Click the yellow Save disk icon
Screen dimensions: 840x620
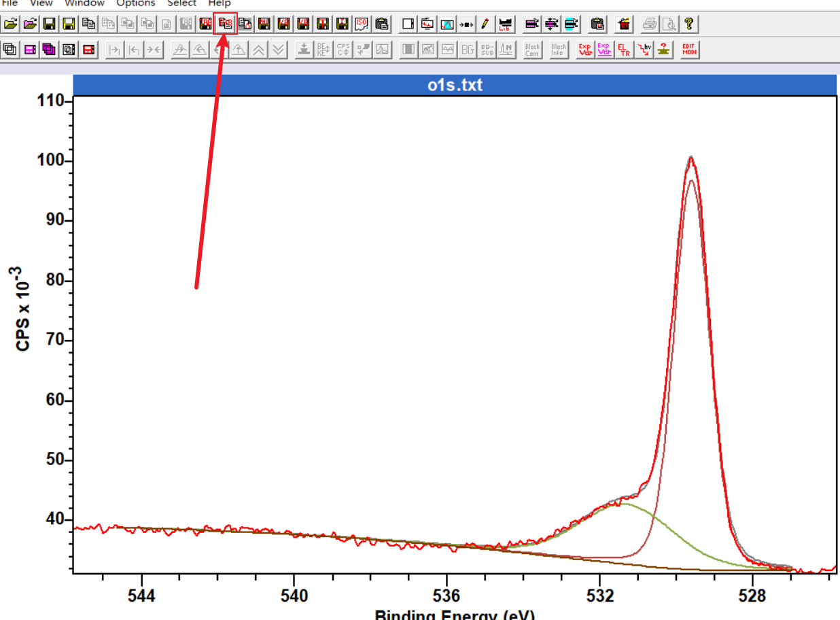pyautogui.click(x=69, y=24)
